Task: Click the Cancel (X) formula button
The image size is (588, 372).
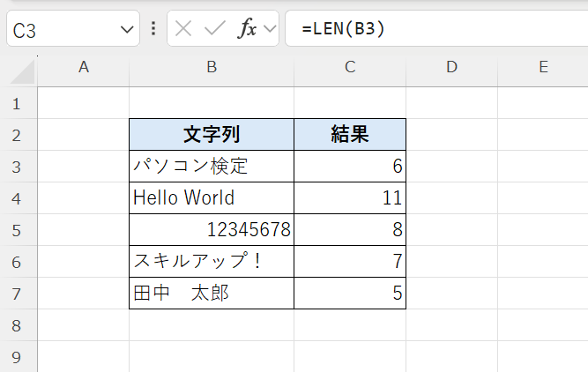Action: [183, 28]
